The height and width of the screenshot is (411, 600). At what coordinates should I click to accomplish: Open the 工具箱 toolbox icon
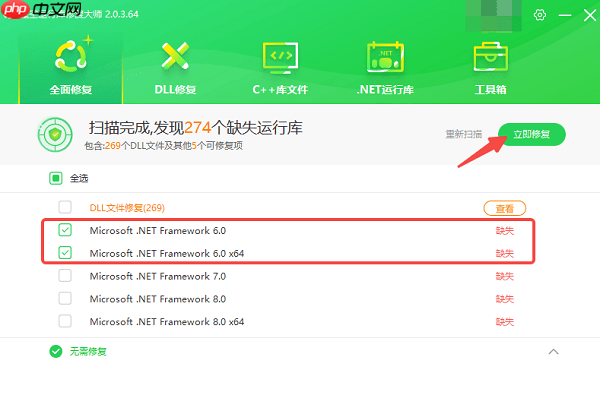click(491, 57)
